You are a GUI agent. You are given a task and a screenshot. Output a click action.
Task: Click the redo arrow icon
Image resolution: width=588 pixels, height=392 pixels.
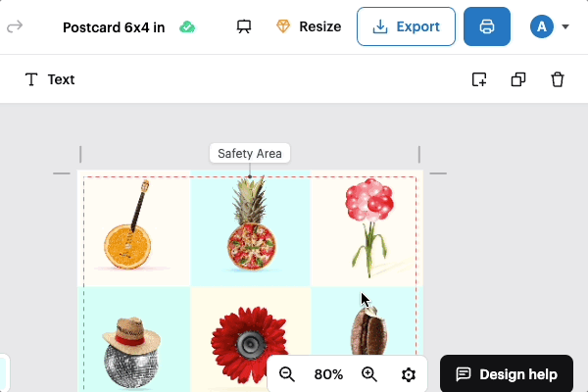pyautogui.click(x=15, y=26)
